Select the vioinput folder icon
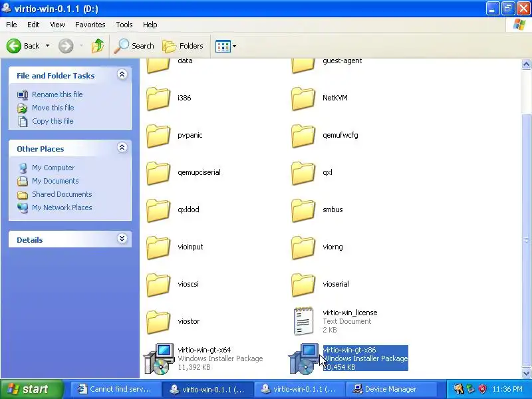This screenshot has height=399, width=532. pyautogui.click(x=158, y=247)
